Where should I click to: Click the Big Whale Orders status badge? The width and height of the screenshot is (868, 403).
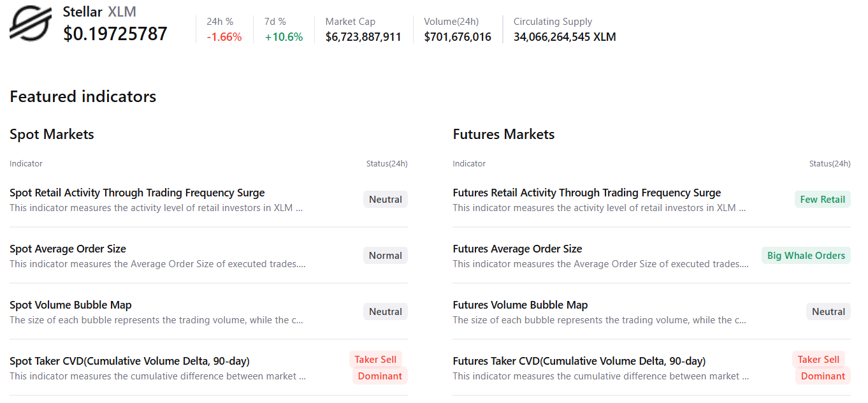[x=806, y=256]
